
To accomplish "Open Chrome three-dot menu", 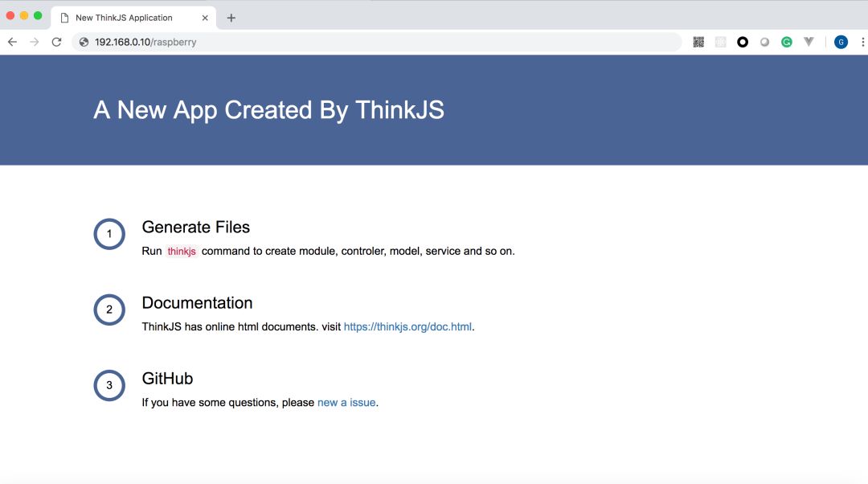I will [x=862, y=42].
